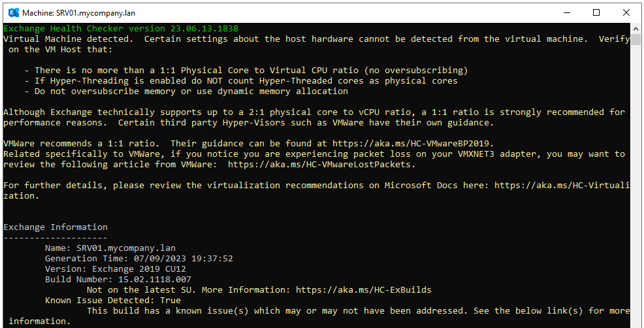
Task: Click the Version Exchange 2019 CU12 line
Action: coord(116,269)
